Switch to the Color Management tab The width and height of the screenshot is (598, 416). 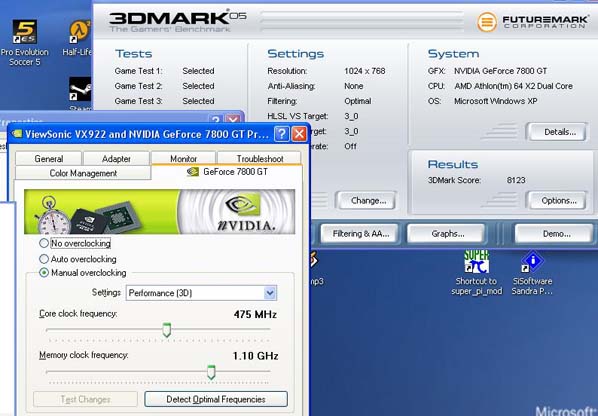coord(83,173)
